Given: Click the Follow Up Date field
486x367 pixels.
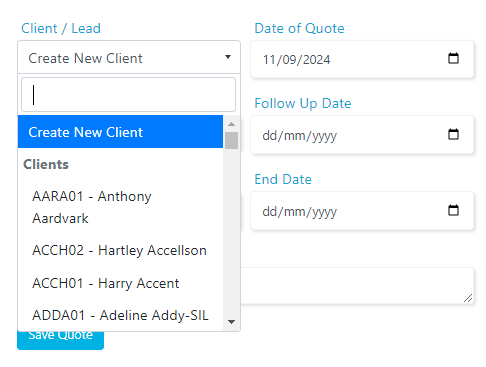Looking at the screenshot, I should [x=362, y=135].
